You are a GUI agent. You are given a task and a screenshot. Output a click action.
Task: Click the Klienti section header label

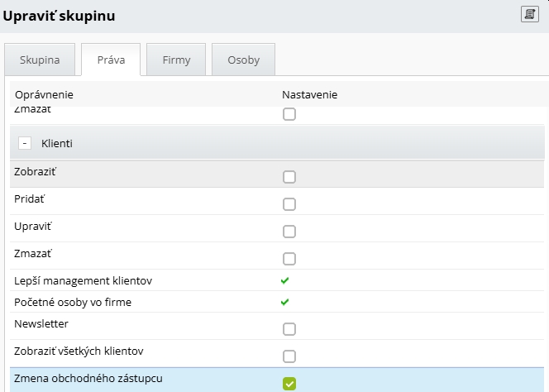coord(57,144)
